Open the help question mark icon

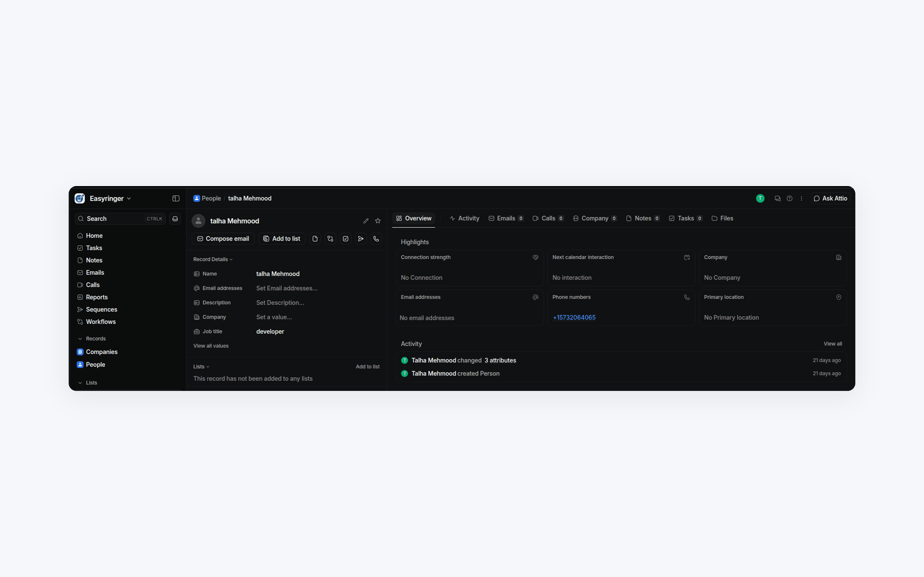790,199
